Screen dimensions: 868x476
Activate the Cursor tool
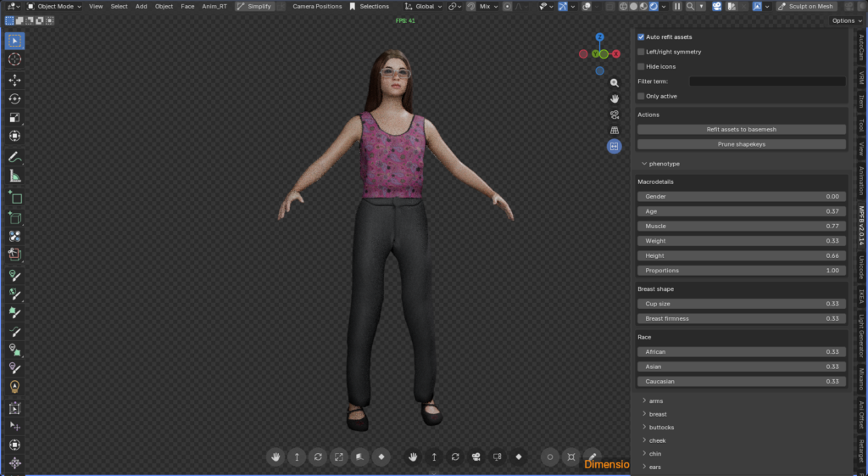click(15, 59)
